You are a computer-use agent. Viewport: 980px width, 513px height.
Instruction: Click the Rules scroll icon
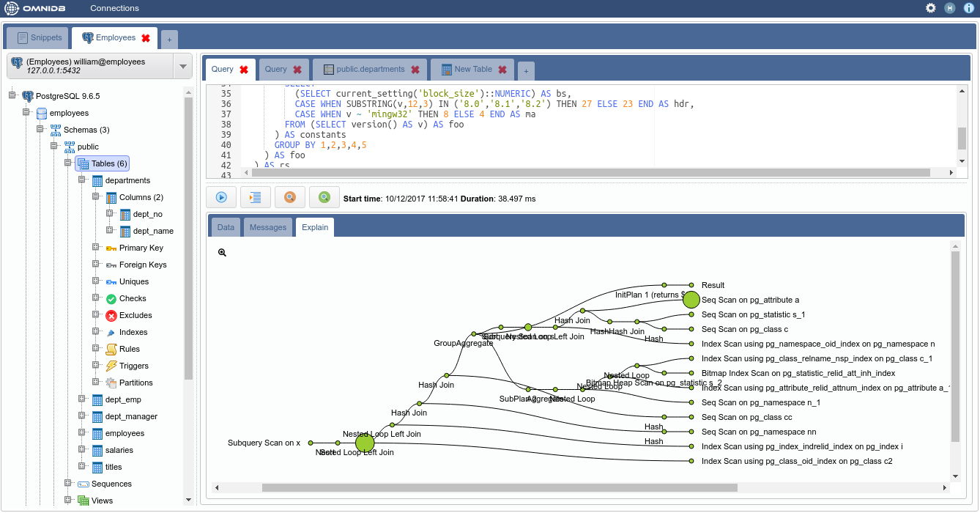point(111,349)
